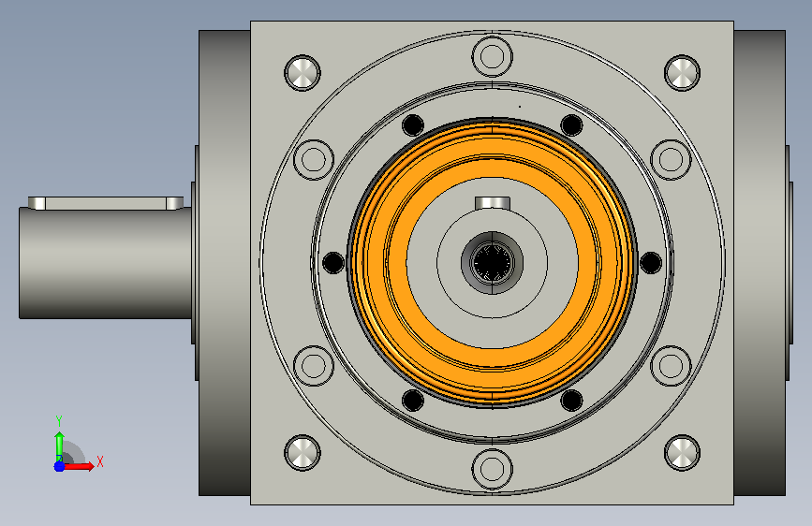
Task: Select the input shaft cylinder on the left
Action: 105,263
